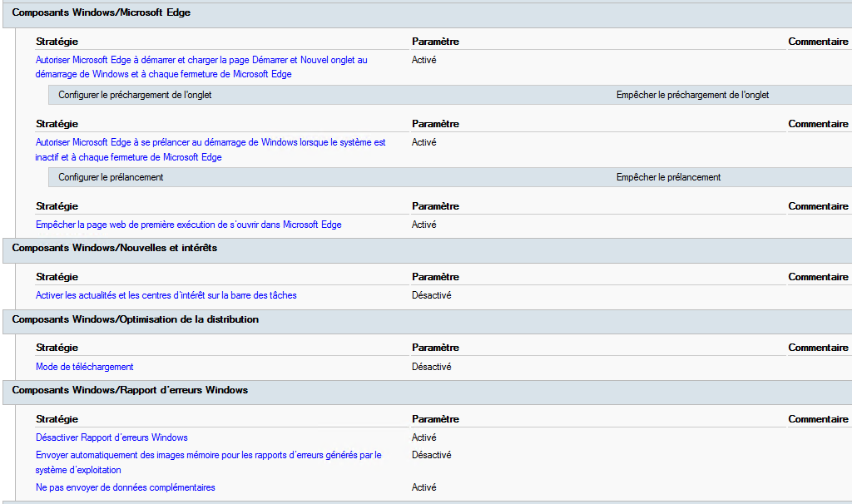Click Commentaire column header under Optimisation de la distribution
This screenshot has height=504, width=852.
coord(818,348)
